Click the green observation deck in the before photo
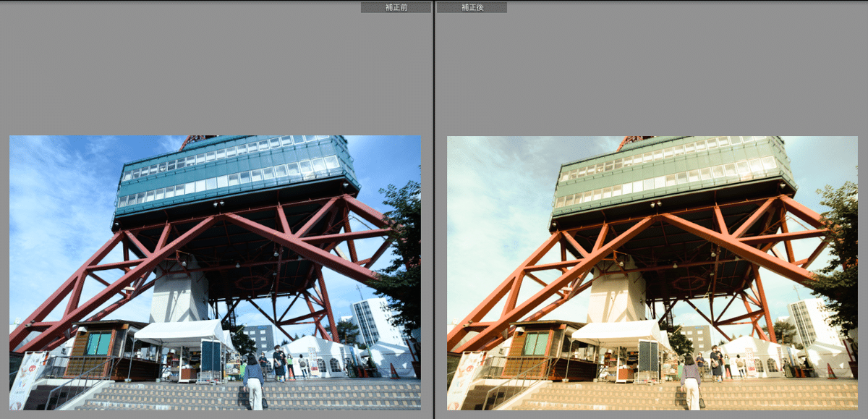 [235, 174]
